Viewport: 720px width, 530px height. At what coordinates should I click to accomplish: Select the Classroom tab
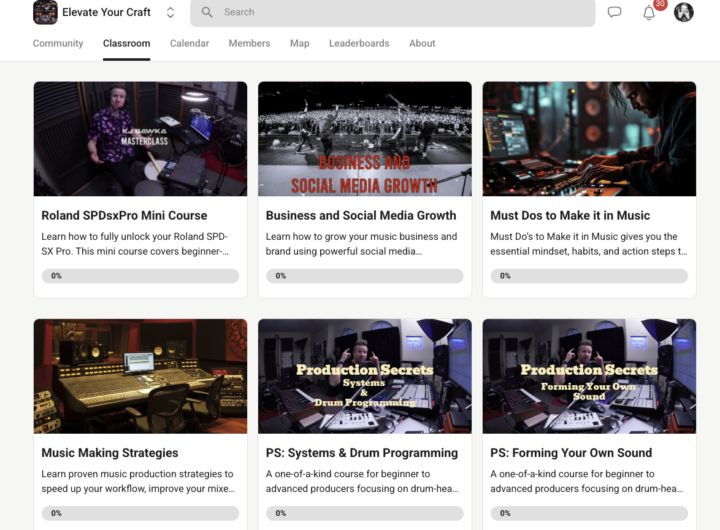point(126,43)
